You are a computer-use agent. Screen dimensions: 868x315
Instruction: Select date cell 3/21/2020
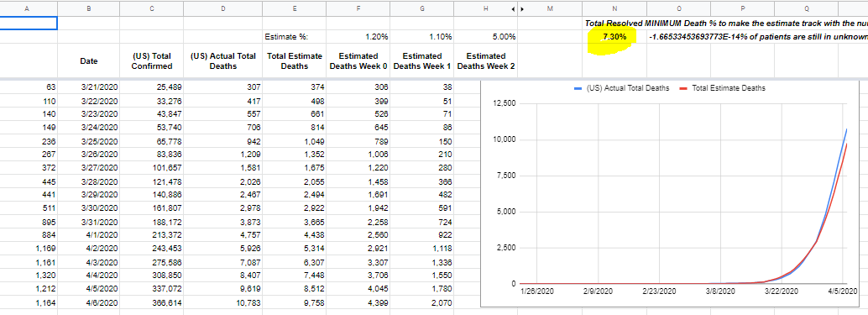click(x=89, y=87)
